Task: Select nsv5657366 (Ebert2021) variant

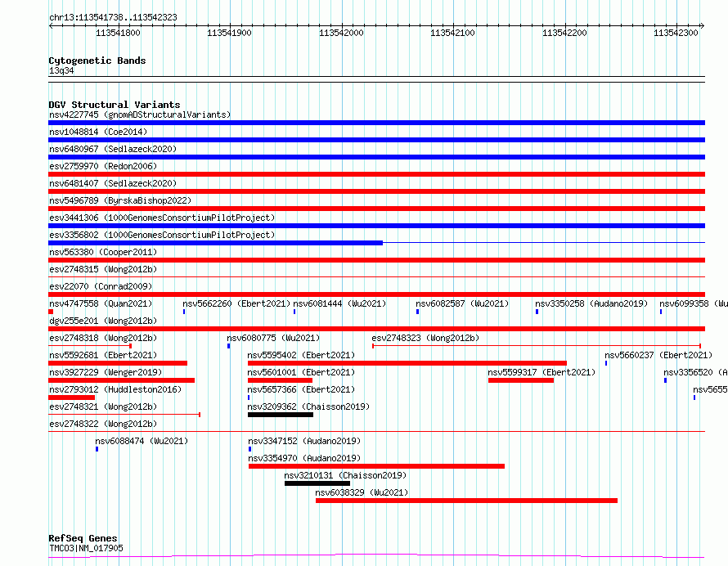Action: [301, 389]
